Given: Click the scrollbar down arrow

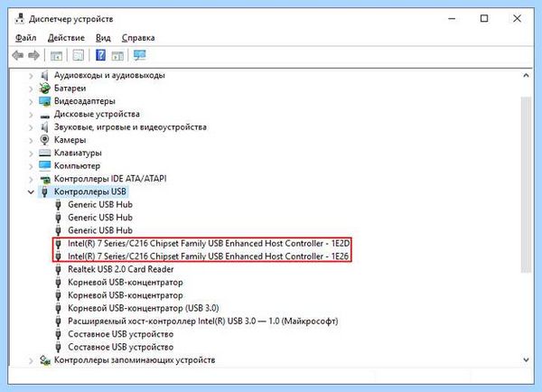Looking at the screenshot, I should click(x=526, y=360).
